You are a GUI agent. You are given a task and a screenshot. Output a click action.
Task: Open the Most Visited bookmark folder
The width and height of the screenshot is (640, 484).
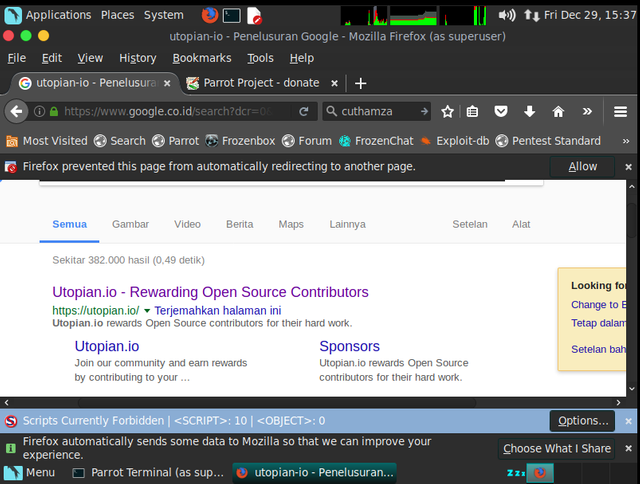pos(47,141)
